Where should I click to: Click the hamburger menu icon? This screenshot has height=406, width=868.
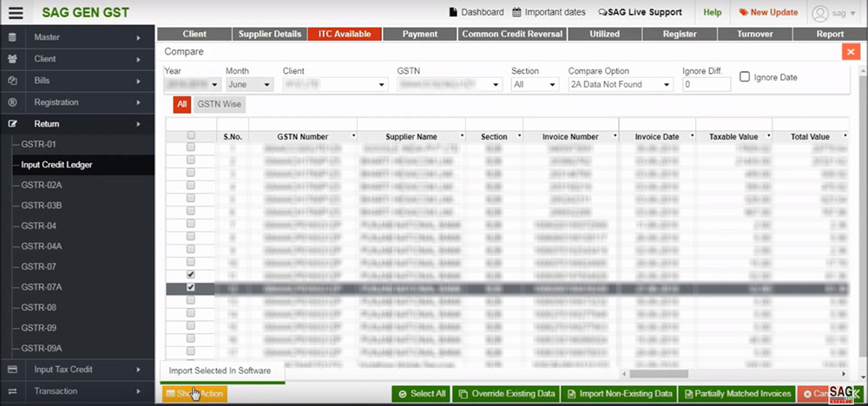coord(16,13)
